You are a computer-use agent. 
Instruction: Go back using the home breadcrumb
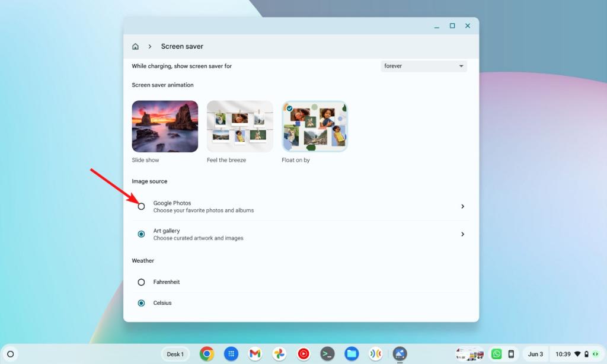(x=135, y=46)
